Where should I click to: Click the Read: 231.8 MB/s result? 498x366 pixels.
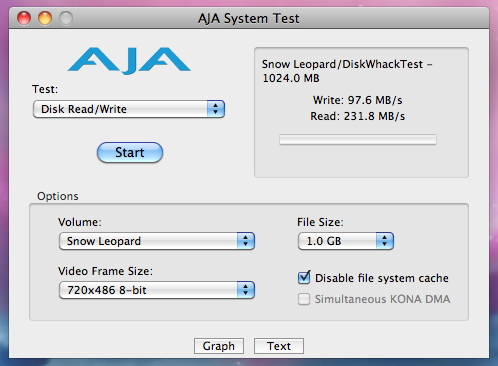357,116
